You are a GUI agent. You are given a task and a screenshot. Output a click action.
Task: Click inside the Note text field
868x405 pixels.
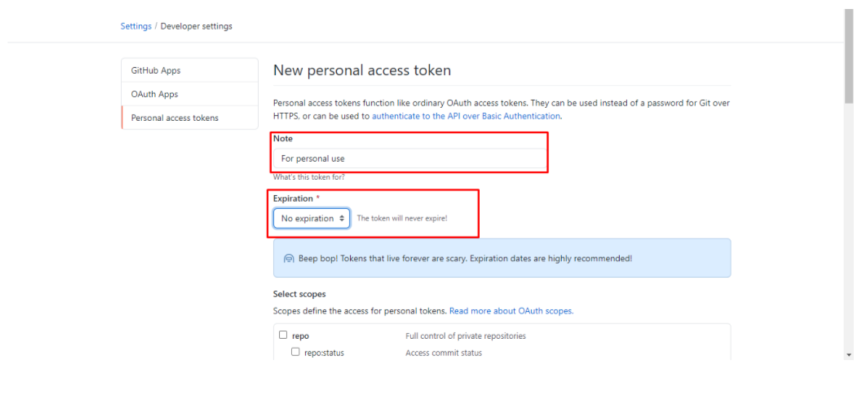[409, 158]
